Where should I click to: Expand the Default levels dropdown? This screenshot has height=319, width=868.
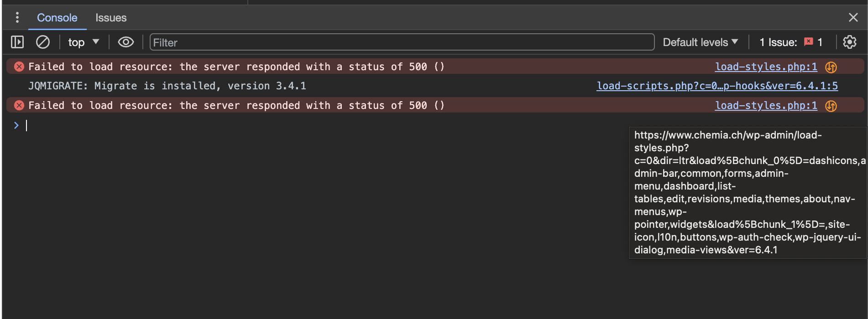[x=701, y=42]
